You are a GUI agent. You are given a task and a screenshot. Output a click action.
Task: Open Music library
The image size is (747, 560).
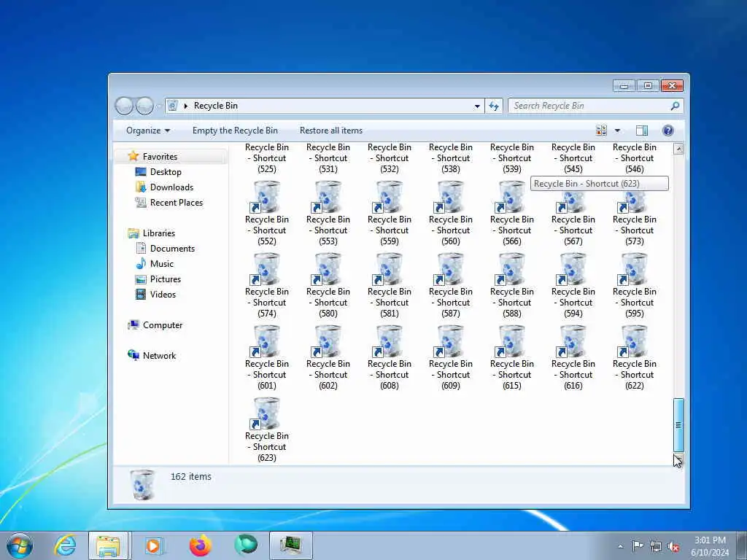click(x=161, y=263)
